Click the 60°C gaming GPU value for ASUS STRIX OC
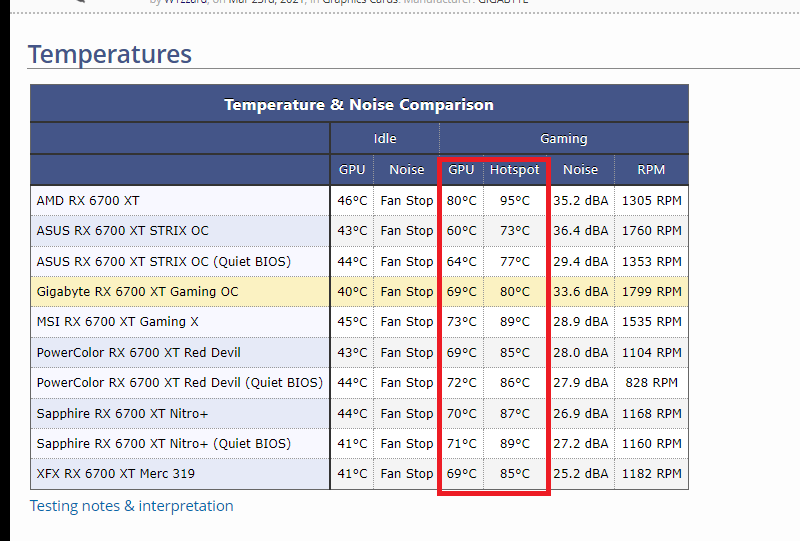The height and width of the screenshot is (541, 800). tap(462, 231)
